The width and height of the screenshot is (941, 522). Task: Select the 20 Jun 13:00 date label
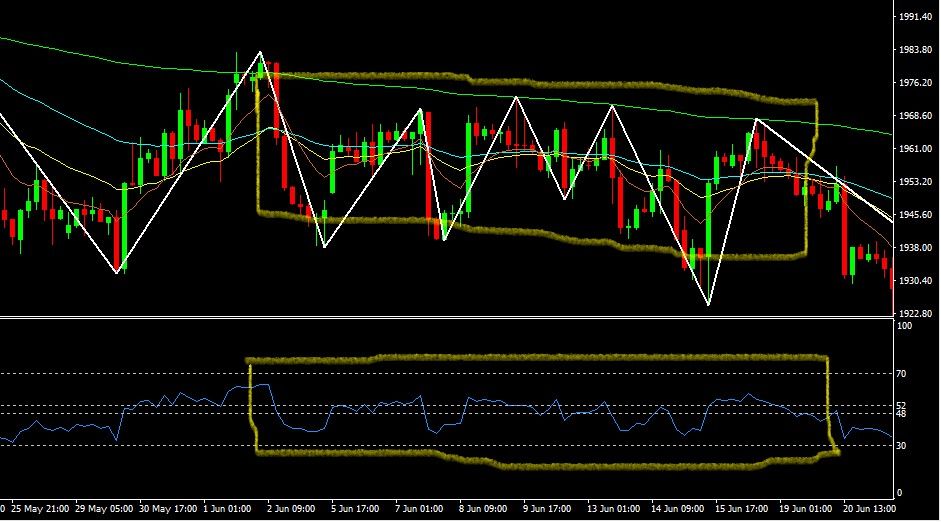(x=870, y=509)
